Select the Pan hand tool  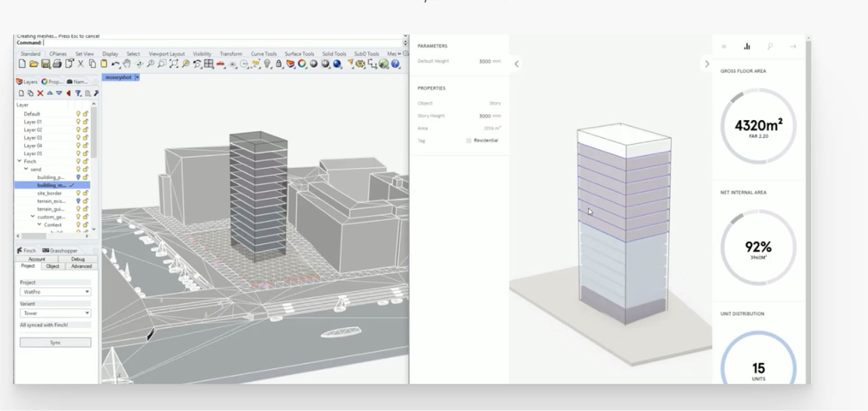[x=127, y=64]
